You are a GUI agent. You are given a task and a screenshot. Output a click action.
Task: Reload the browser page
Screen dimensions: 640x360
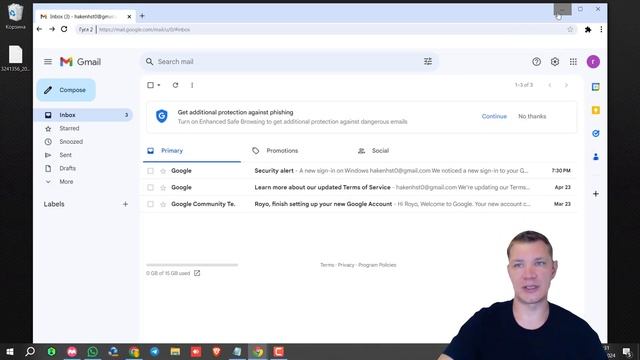pos(64,29)
